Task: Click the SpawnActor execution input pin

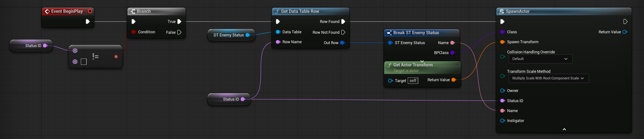Action: click(502, 22)
